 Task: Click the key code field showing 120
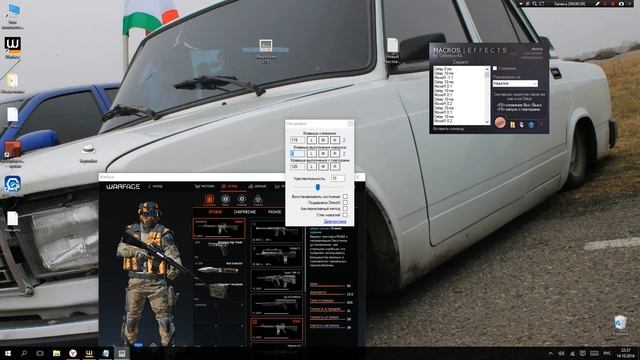click(x=298, y=167)
